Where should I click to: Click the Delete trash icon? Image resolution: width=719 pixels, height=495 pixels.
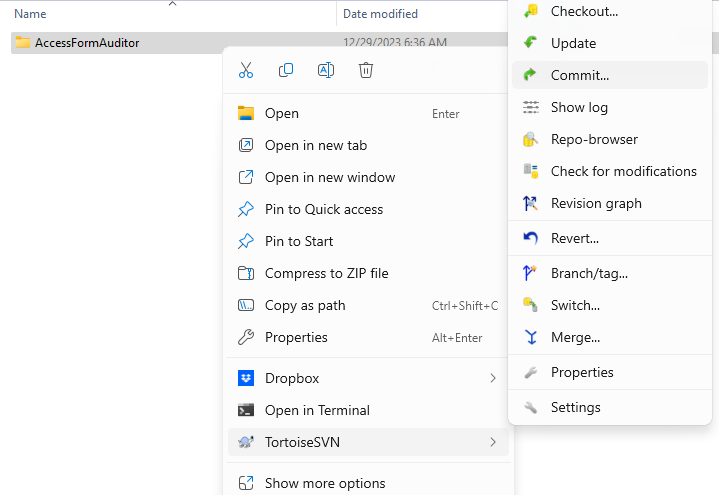(x=365, y=70)
